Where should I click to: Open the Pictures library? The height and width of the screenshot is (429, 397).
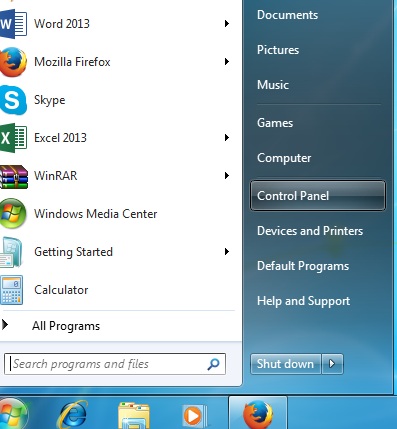click(x=278, y=50)
